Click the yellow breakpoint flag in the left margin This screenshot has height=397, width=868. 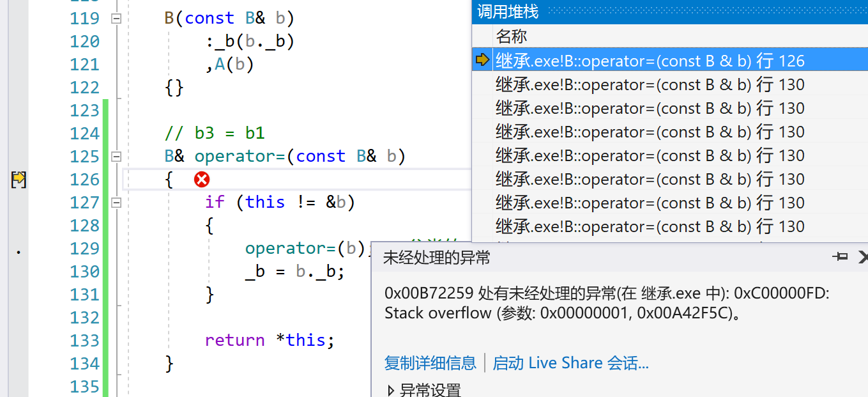click(19, 180)
